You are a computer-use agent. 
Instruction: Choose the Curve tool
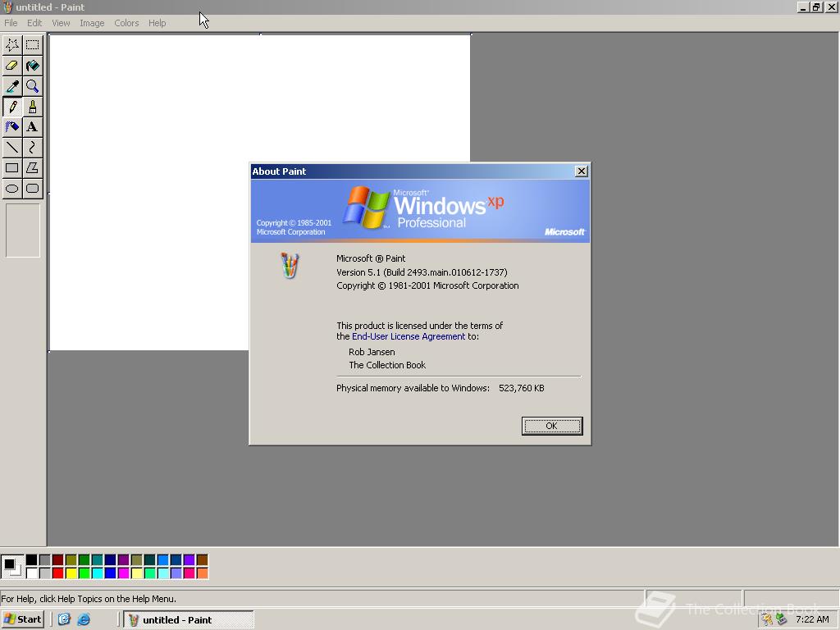32,148
